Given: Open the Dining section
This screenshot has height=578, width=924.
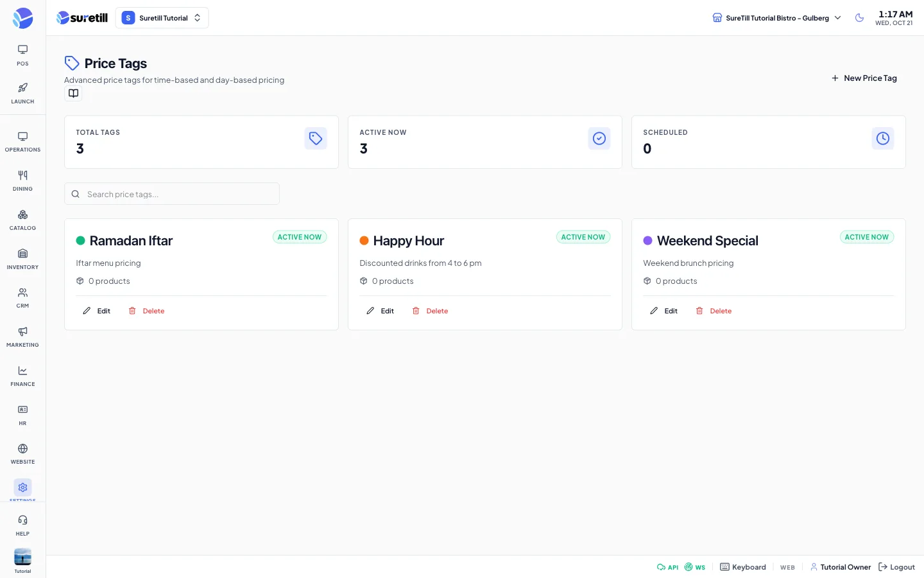Looking at the screenshot, I should (22, 181).
